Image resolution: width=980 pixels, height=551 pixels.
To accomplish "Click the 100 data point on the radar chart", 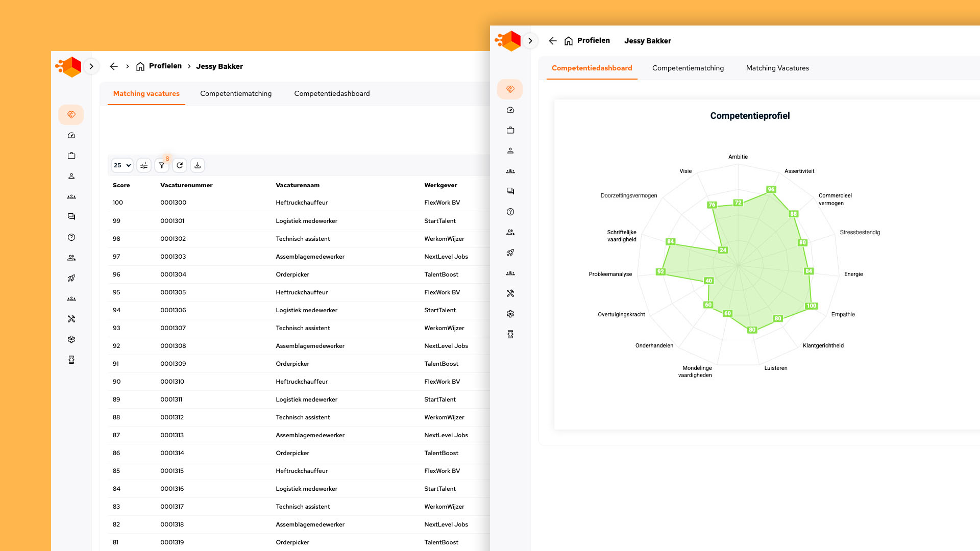I will coord(811,306).
